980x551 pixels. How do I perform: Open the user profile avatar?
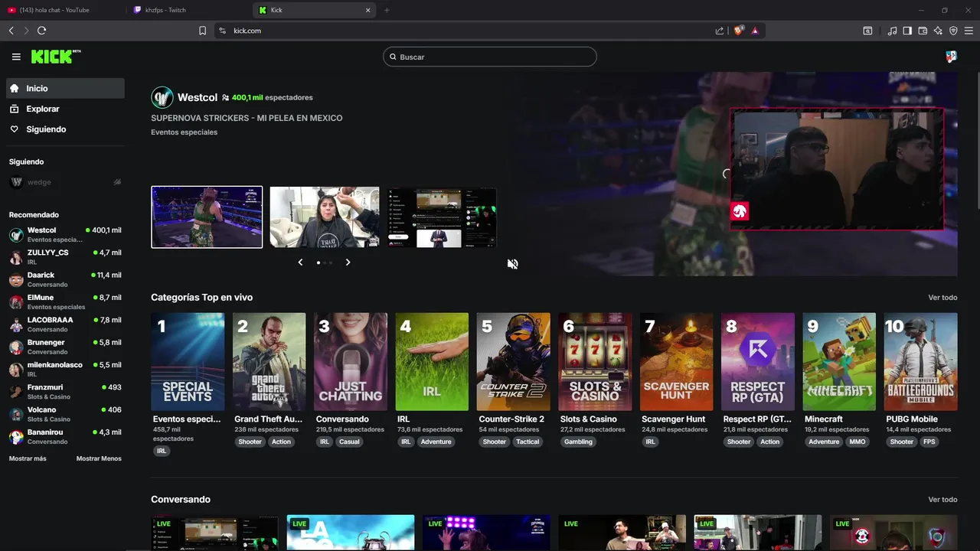(x=951, y=57)
